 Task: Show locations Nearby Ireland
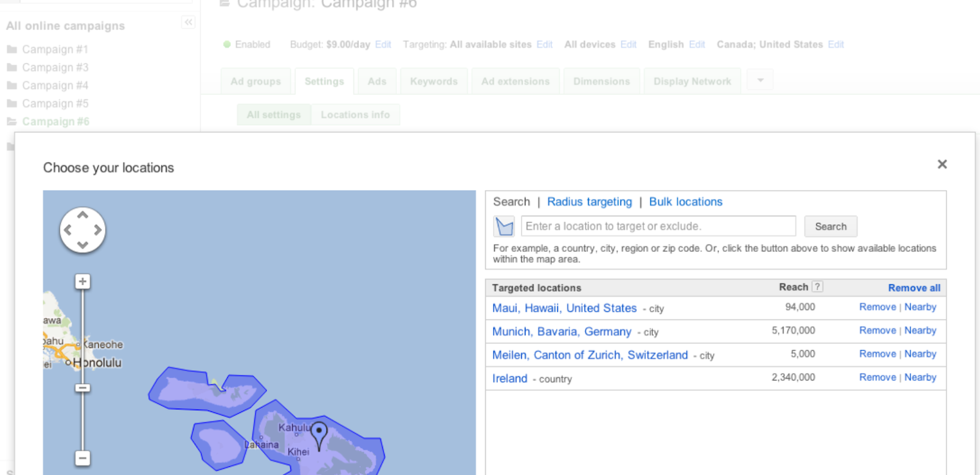pyautogui.click(x=920, y=378)
